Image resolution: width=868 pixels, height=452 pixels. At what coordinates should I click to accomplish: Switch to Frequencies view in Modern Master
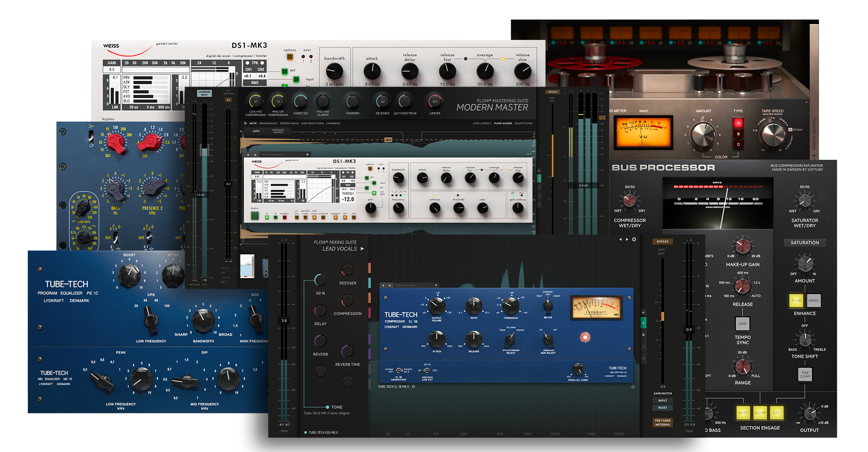pyautogui.click(x=268, y=123)
